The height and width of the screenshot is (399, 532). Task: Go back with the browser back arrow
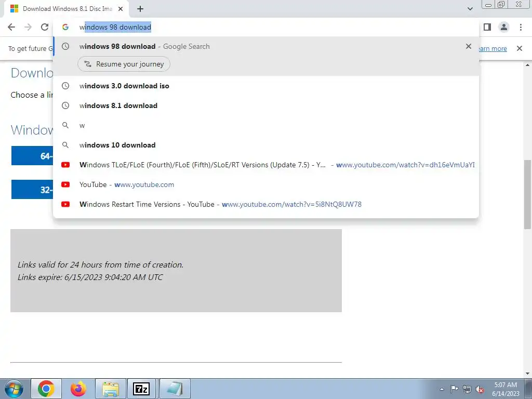[11, 27]
